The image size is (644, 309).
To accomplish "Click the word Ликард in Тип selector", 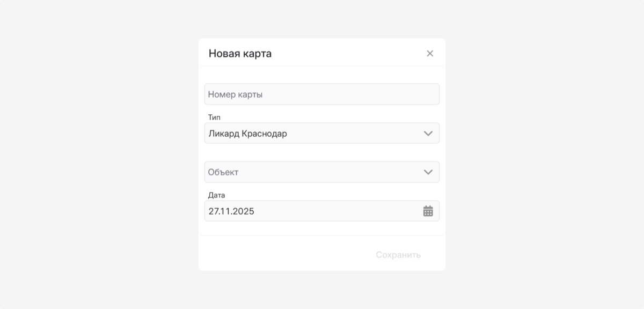I will click(x=224, y=134).
